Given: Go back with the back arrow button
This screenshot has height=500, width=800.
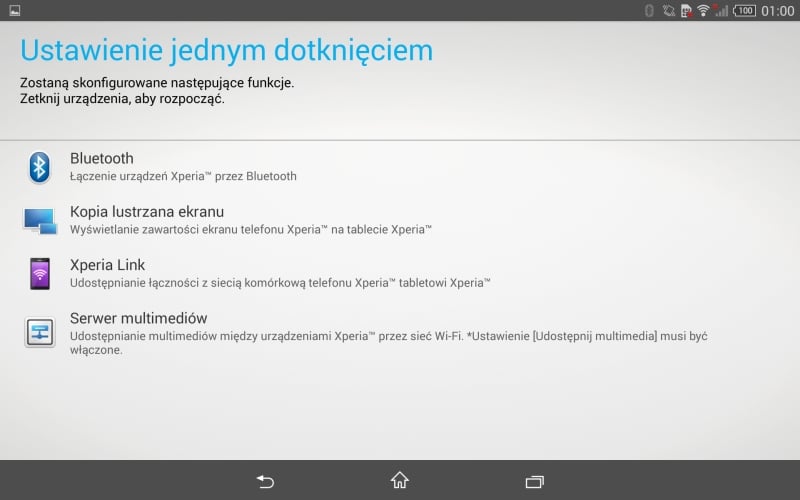Looking at the screenshot, I should point(265,481).
